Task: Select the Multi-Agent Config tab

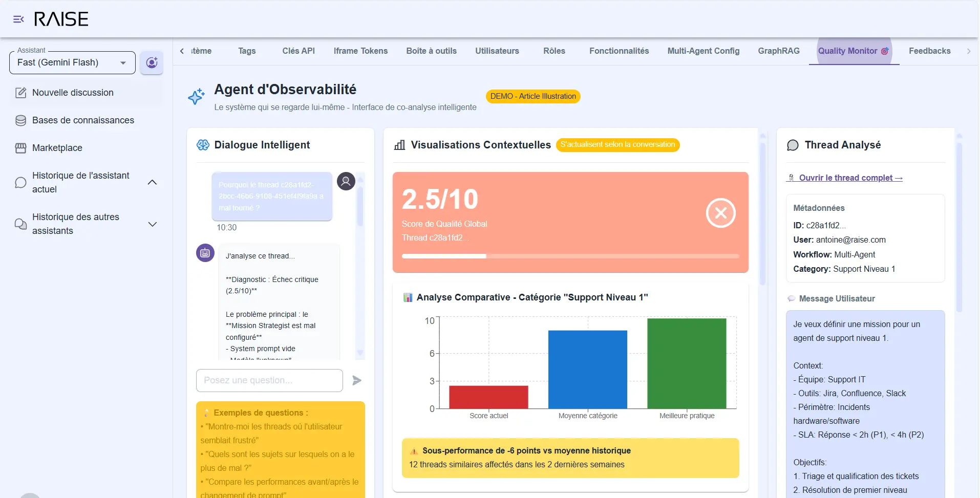Action: [703, 51]
